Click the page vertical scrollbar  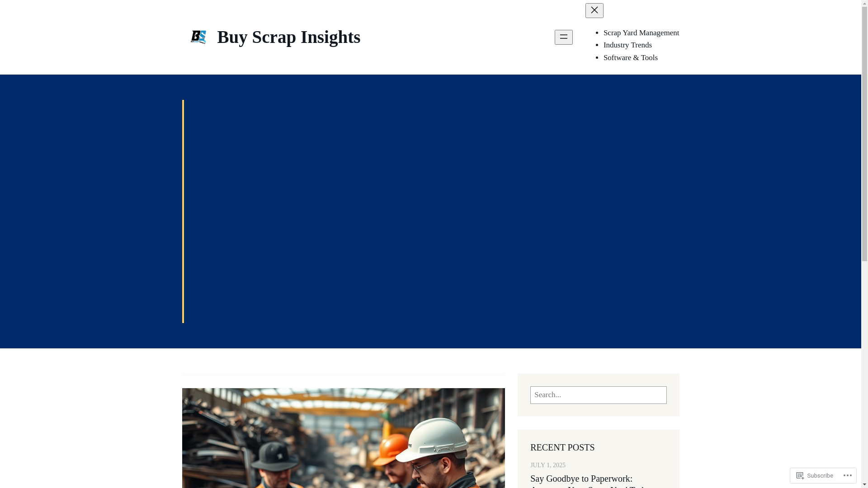point(864,244)
